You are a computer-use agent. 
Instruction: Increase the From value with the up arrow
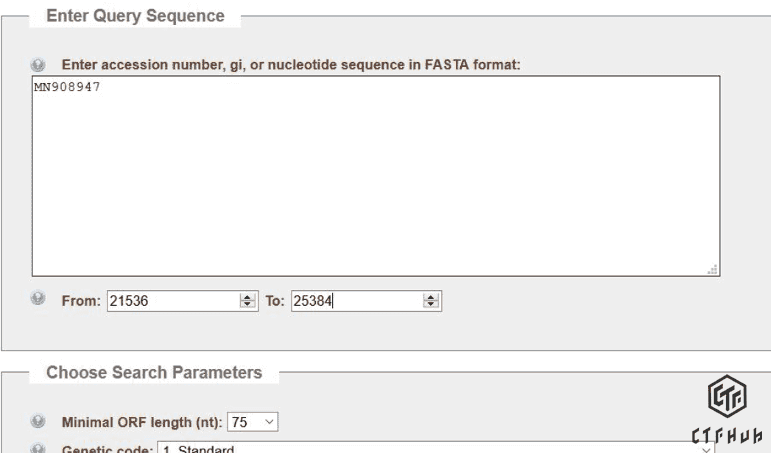[x=246, y=295]
